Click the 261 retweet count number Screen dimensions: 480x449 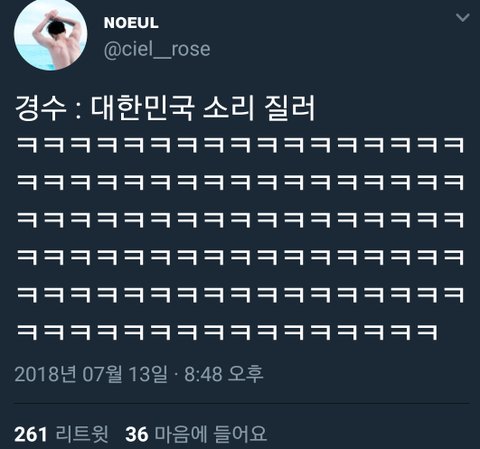tap(31, 435)
